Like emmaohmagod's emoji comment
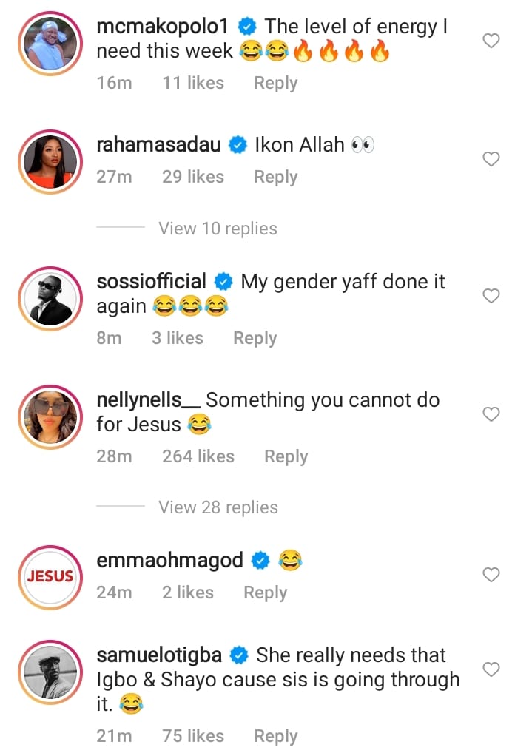The image size is (532, 756). [x=491, y=575]
